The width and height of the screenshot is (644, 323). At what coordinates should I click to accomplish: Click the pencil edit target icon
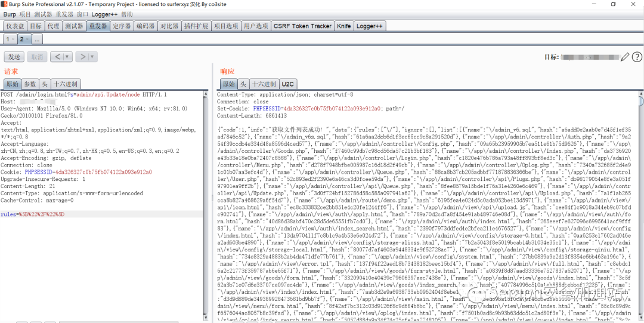pos(625,57)
